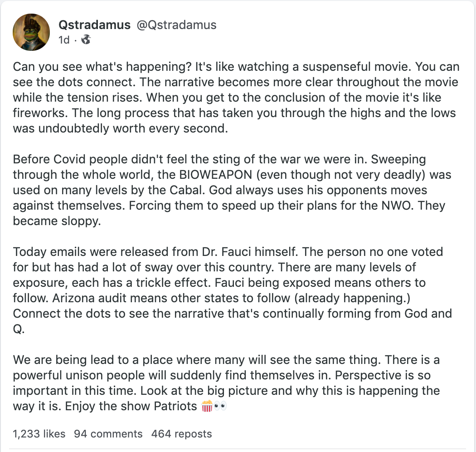Click the popcorn emoji in the post

point(207,406)
